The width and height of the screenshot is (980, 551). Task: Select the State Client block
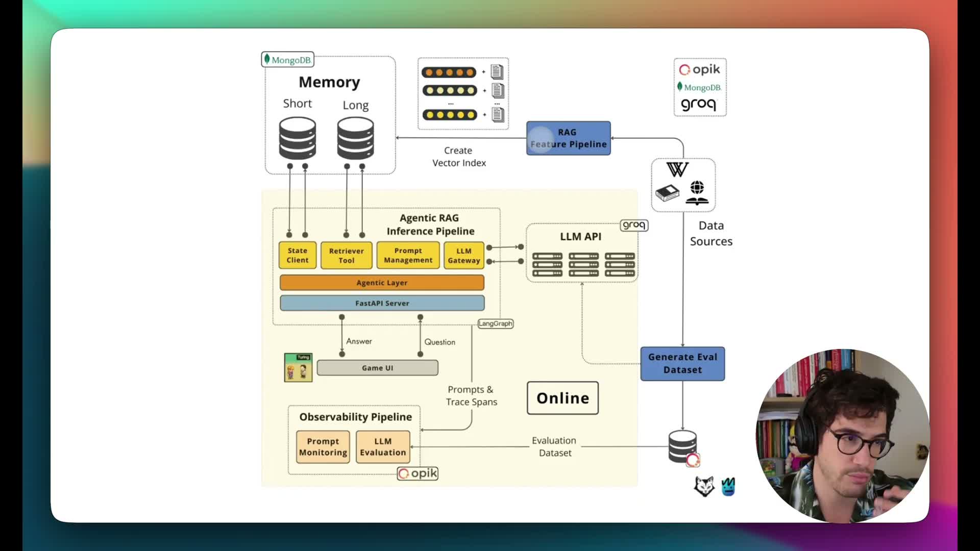point(298,255)
